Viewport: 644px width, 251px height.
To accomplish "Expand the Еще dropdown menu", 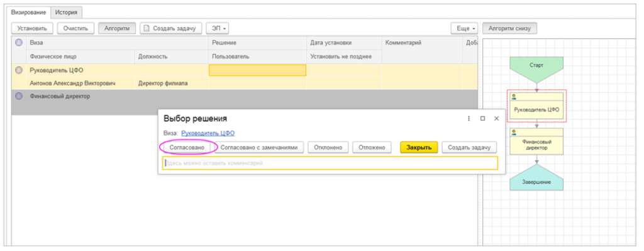I will [x=464, y=29].
